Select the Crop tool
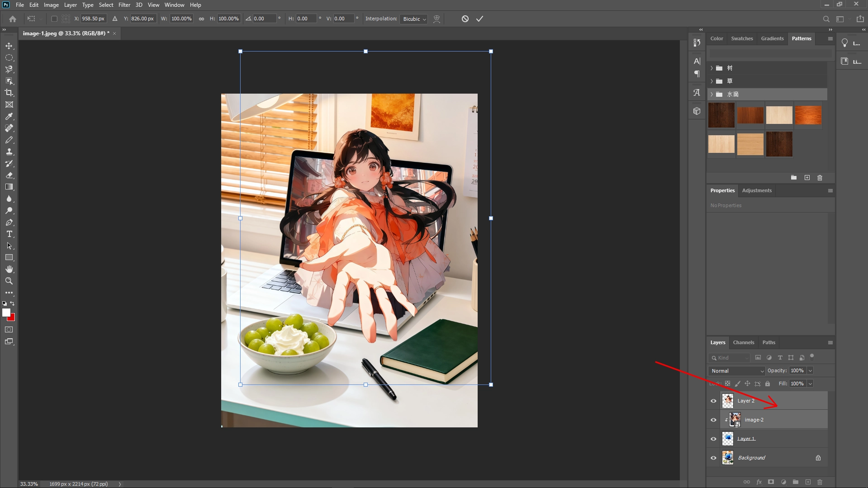The height and width of the screenshot is (488, 868). tap(9, 93)
